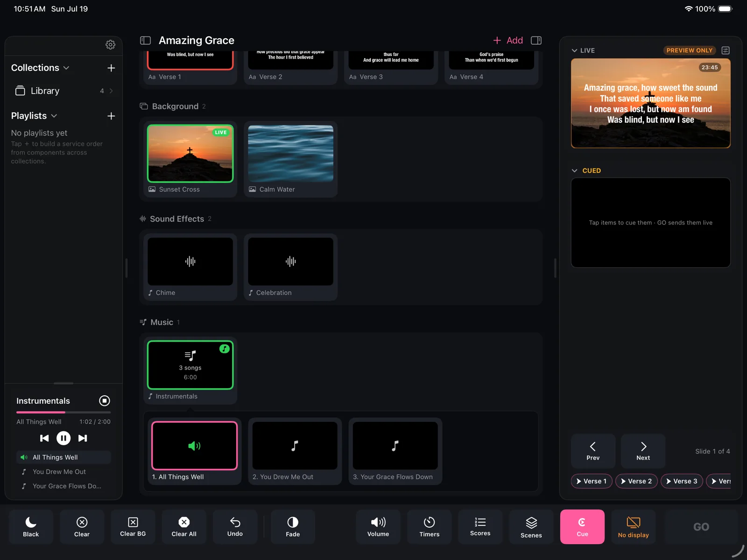This screenshot has width=747, height=560.
Task: Jump to Verse 1 chip
Action: point(592,481)
